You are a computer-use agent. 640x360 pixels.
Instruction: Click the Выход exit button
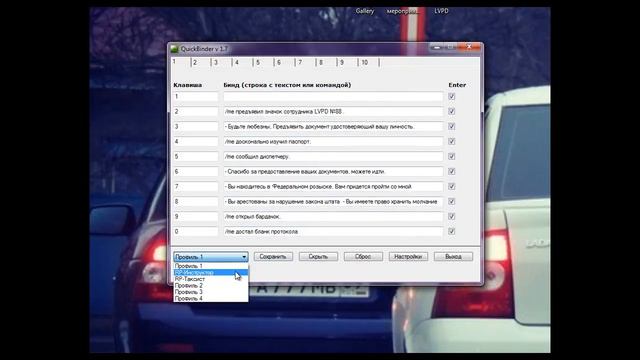(453, 257)
